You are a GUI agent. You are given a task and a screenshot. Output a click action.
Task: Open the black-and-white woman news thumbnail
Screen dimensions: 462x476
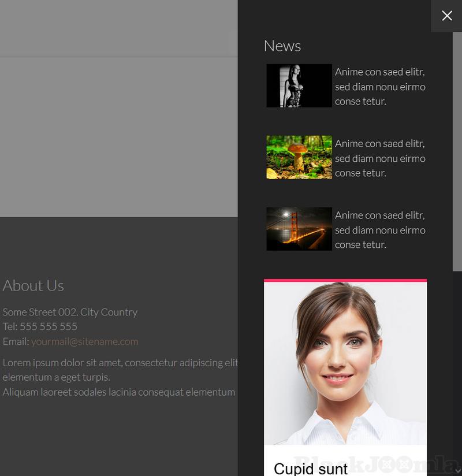(x=299, y=85)
